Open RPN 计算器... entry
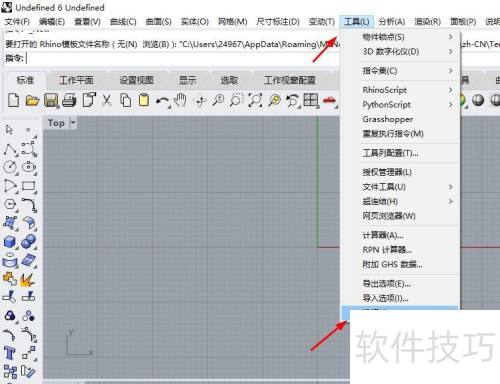 coord(400,250)
